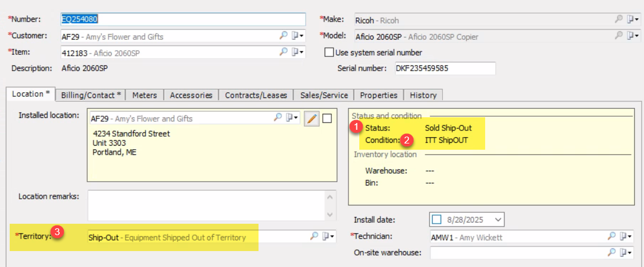This screenshot has height=267, width=644.
Task: Click Territory field magnifier lookup icon
Action: 314,236
